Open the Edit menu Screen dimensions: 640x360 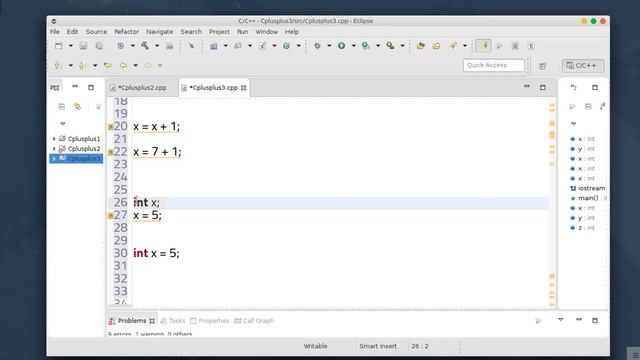tap(72, 31)
